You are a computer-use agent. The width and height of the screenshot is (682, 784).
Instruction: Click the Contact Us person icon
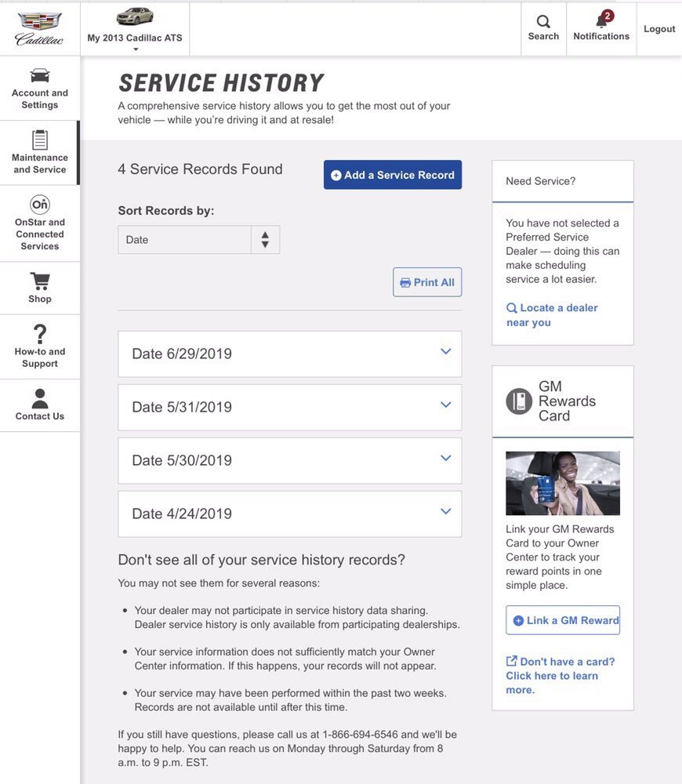click(x=40, y=398)
